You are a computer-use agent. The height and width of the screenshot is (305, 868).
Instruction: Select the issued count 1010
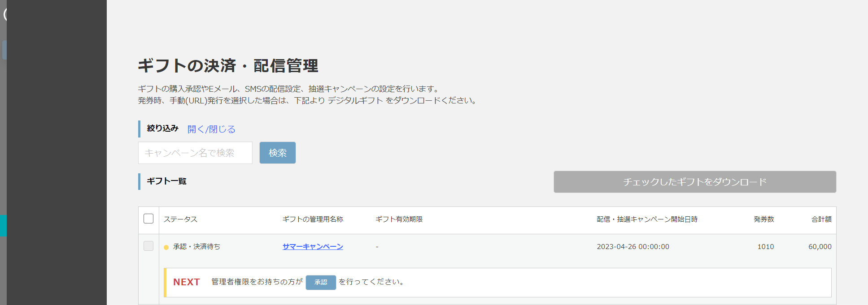(766, 246)
